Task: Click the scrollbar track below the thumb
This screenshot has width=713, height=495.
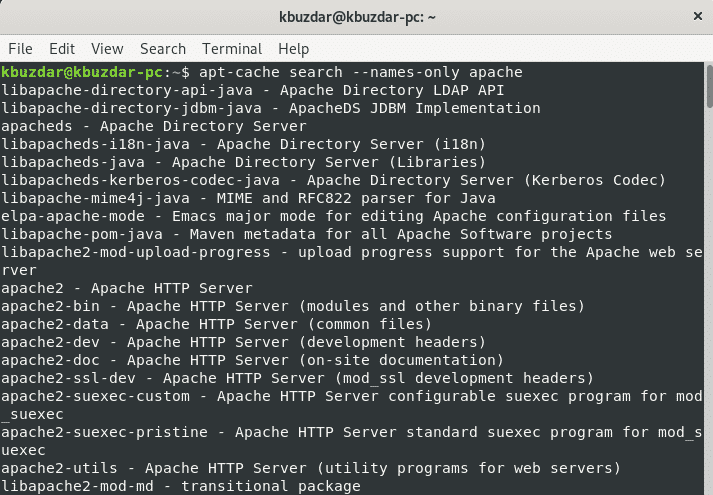Action: 708,300
